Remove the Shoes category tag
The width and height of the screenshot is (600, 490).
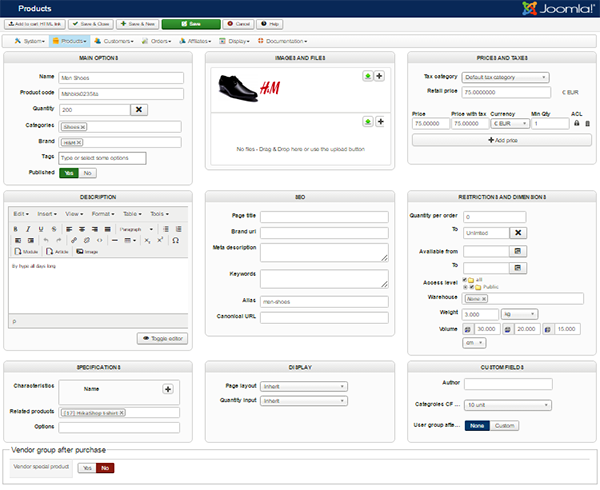point(84,127)
